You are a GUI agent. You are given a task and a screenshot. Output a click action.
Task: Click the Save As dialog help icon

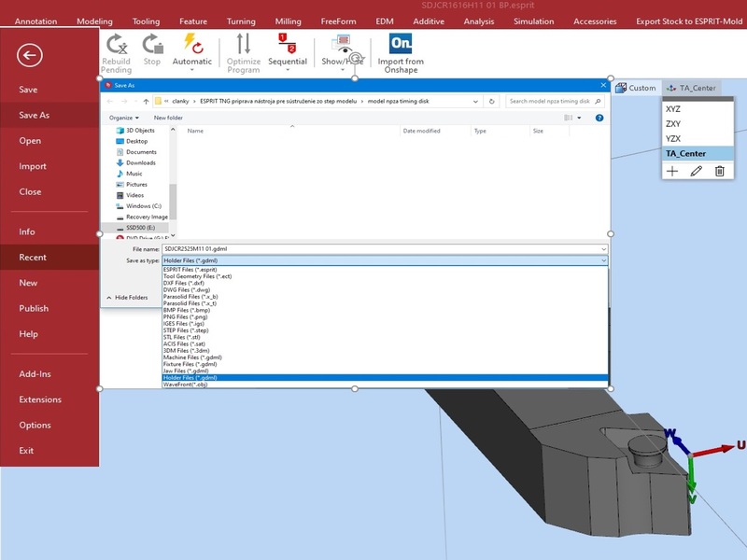coord(599,118)
